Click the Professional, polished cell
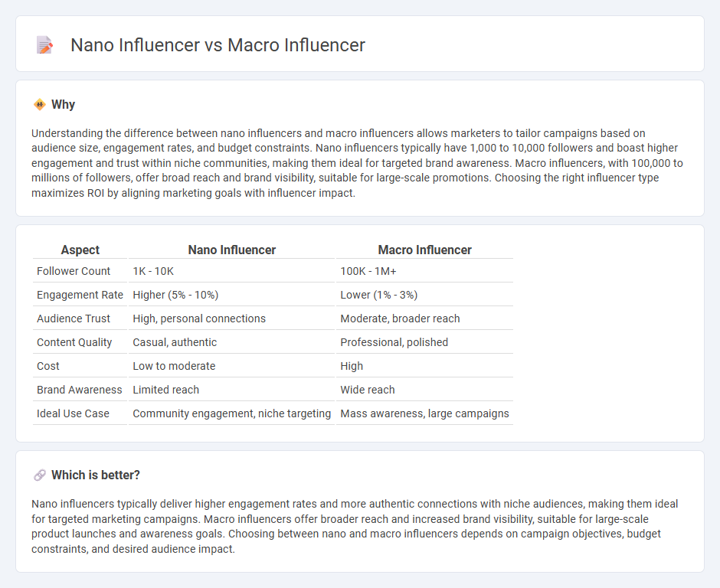Viewport: 720px width, 588px height. pyautogui.click(x=424, y=342)
